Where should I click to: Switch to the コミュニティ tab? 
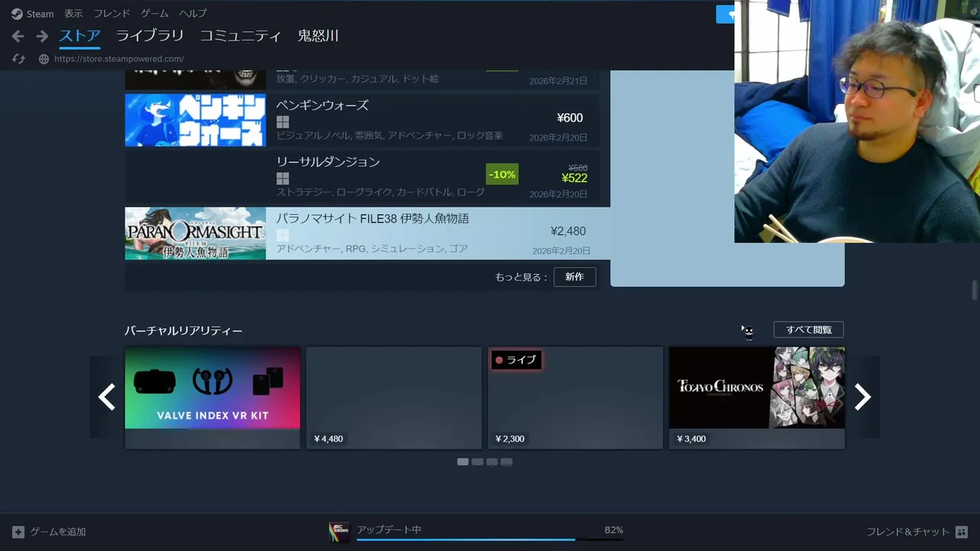240,36
